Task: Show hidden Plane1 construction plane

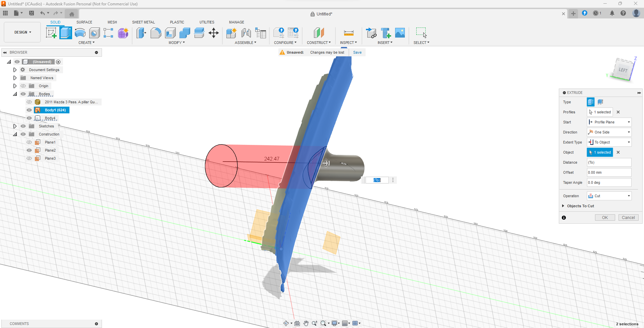Action: [29, 142]
